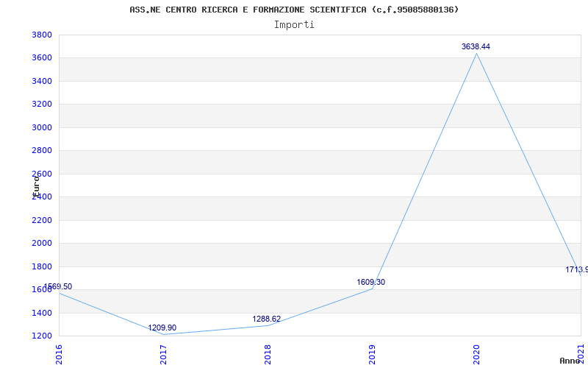The width and height of the screenshot is (588, 368).
Task: Click the 3600 y-axis value
Action: tap(42, 58)
